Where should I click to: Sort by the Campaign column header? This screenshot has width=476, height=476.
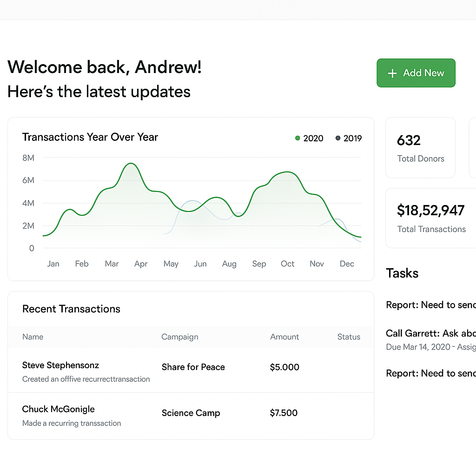(180, 337)
